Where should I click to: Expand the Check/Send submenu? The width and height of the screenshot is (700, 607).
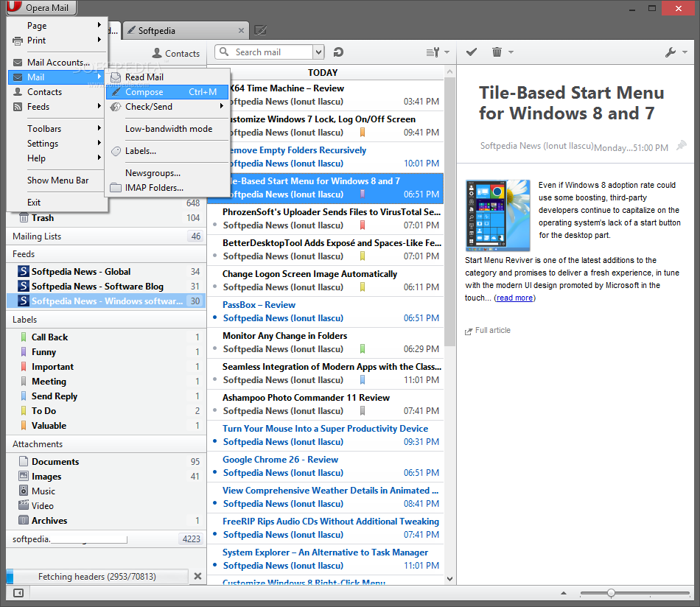tap(167, 107)
